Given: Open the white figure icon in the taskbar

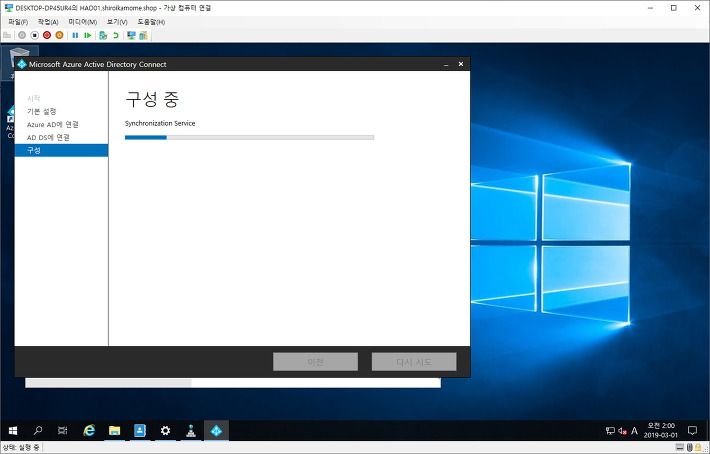Looking at the screenshot, I should point(191,430).
